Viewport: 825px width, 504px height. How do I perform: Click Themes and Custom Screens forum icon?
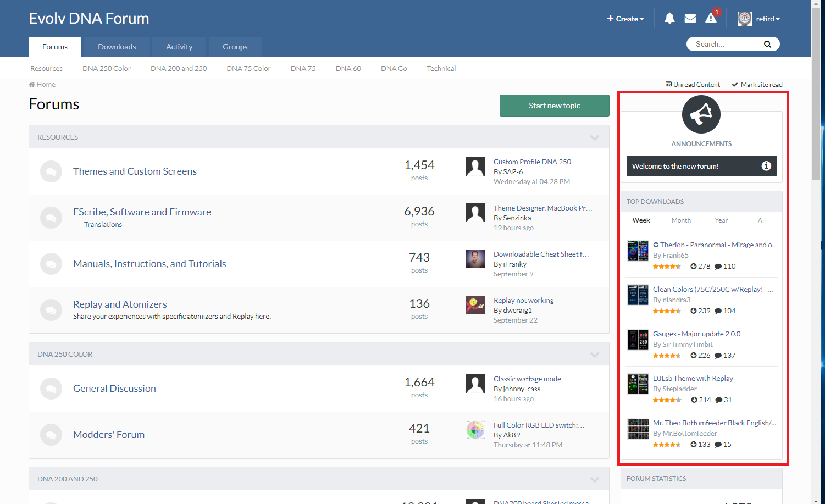[x=51, y=171]
